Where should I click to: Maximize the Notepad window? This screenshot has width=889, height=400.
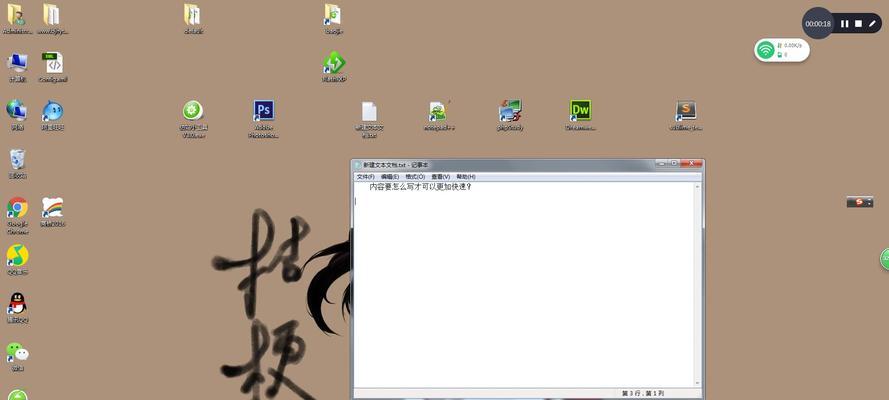(x=674, y=163)
